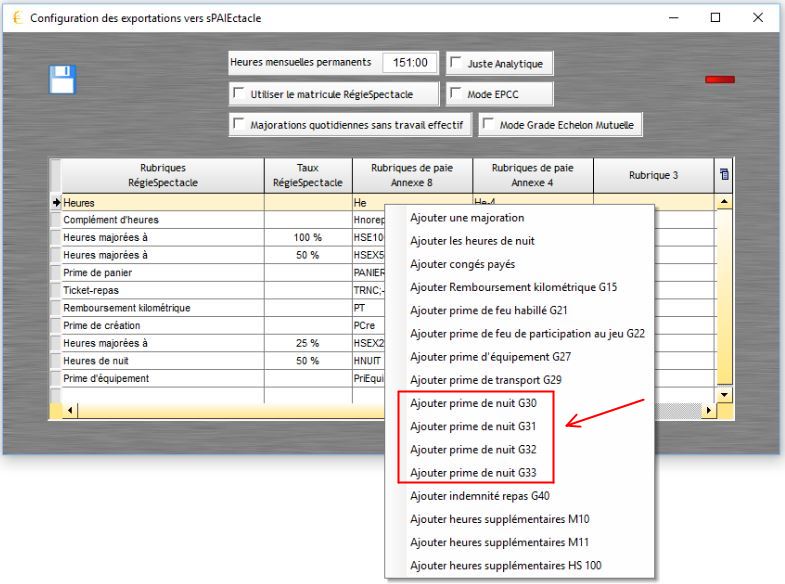Viewport: 785px width, 584px height.
Task: Select the Heures row cell
Action: click(x=163, y=203)
